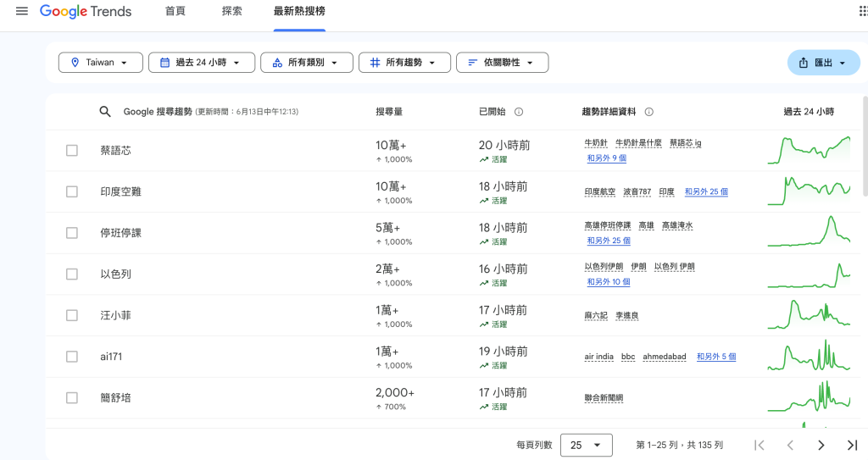Click 和另外 9 個 link for 蔡語芯
The height and width of the screenshot is (460, 868).
tap(607, 158)
